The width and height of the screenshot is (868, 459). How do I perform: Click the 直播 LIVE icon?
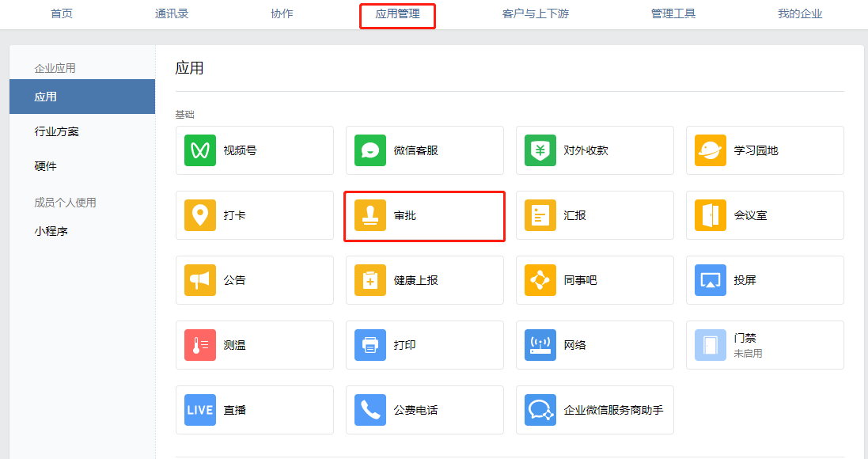point(200,410)
